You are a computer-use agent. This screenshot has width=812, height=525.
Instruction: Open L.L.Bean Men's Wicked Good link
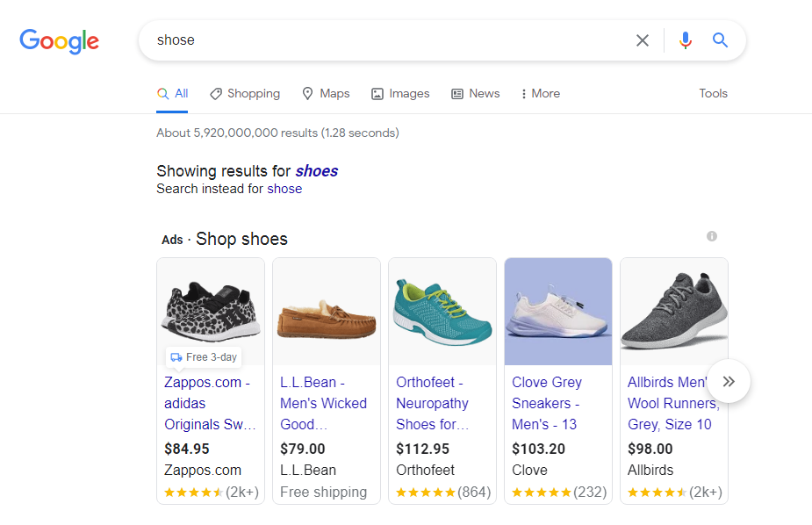(324, 403)
